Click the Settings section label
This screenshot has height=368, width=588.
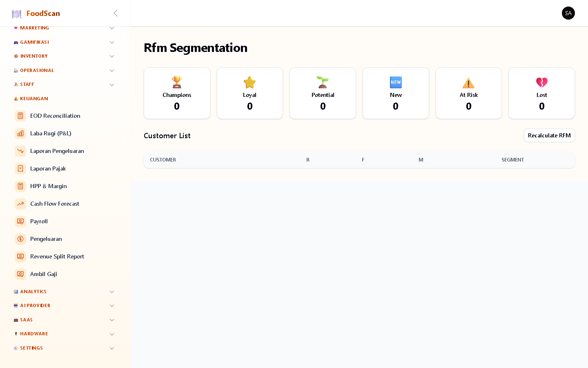31,348
